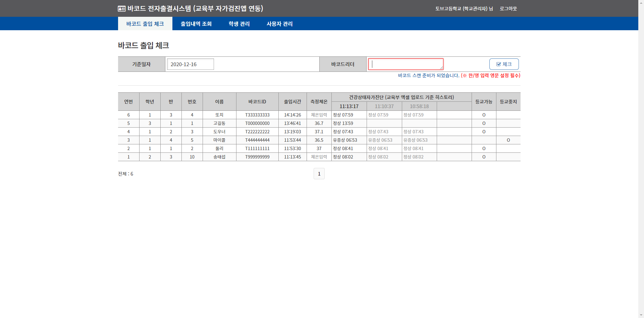Click the scrollbar down arrow
This screenshot has height=318, width=644.
(641, 315)
